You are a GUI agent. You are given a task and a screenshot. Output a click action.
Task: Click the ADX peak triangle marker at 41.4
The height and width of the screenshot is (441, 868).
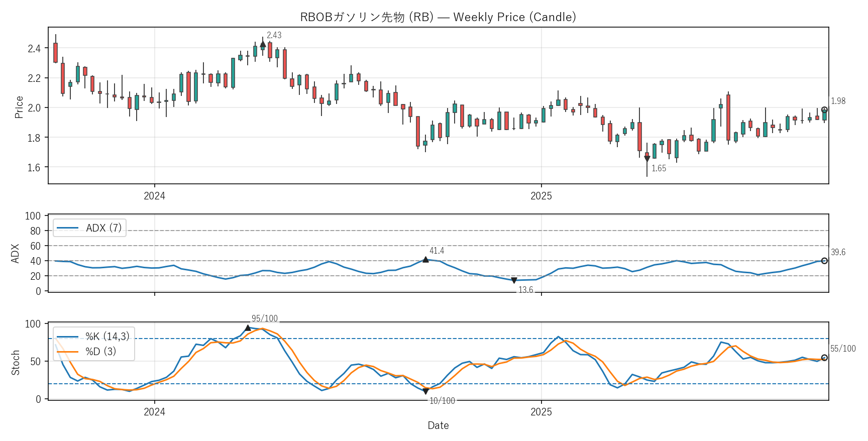pyautogui.click(x=425, y=260)
